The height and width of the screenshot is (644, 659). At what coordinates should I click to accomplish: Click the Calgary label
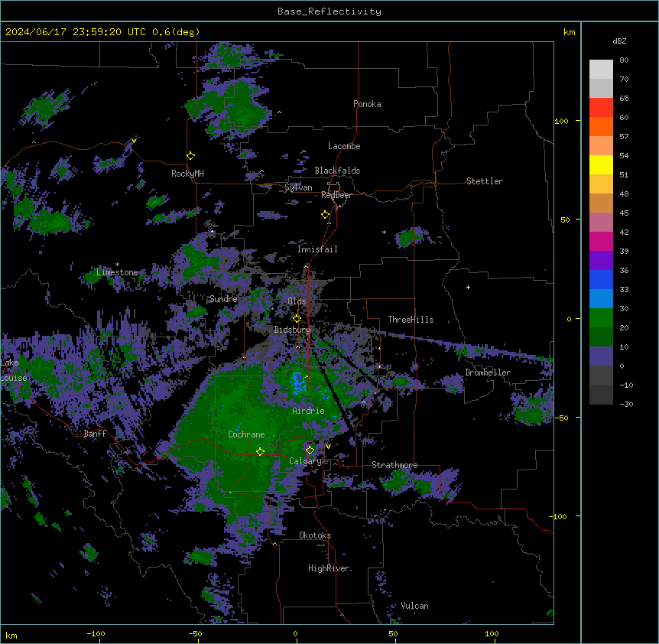(305, 461)
